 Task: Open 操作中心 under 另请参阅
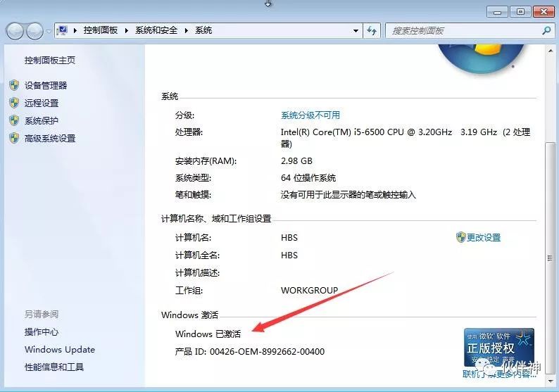[42, 332]
